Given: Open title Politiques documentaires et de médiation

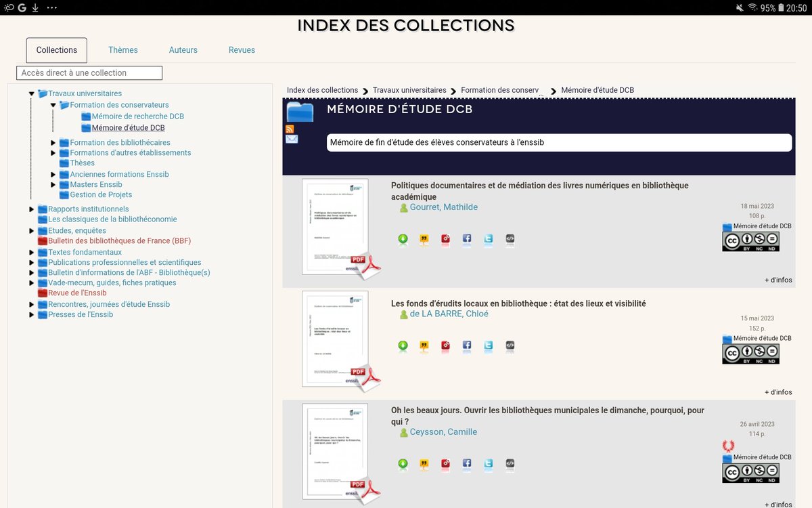Looking at the screenshot, I should [539, 191].
